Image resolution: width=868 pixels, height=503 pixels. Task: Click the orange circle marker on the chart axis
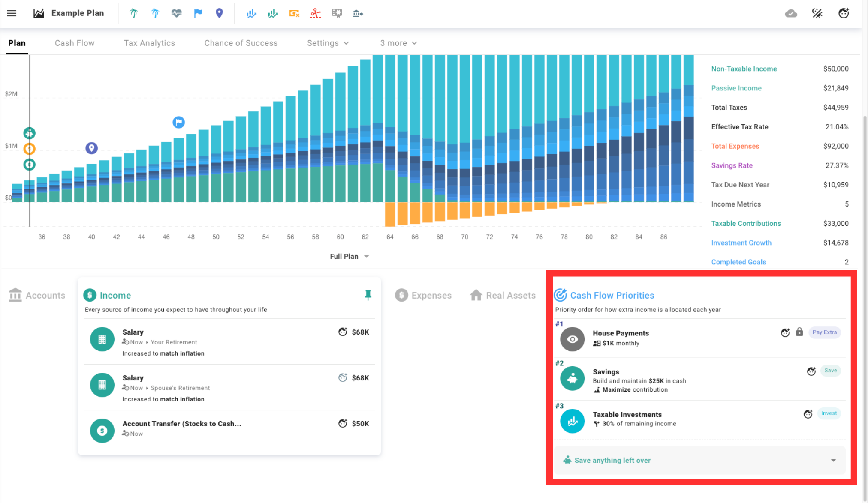tap(29, 149)
